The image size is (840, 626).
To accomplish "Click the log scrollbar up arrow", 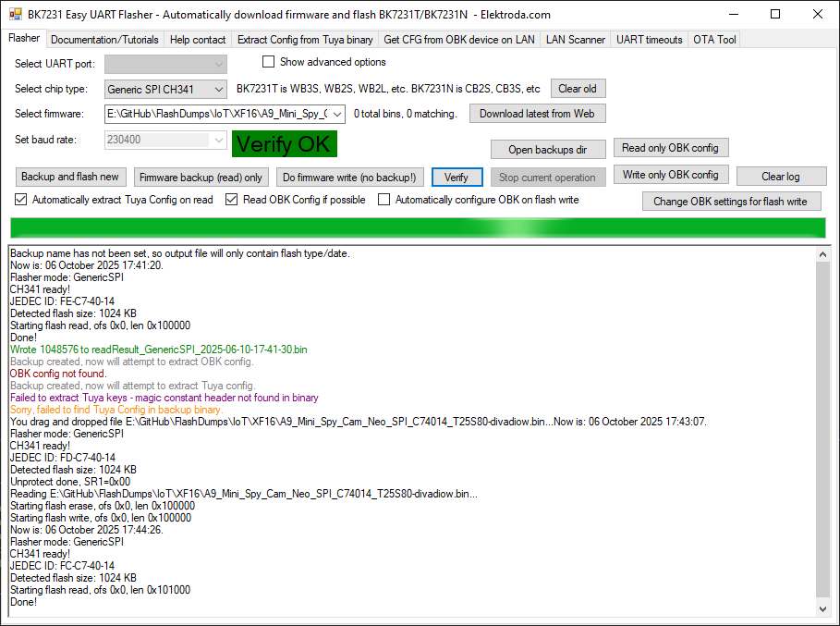I will tap(822, 254).
